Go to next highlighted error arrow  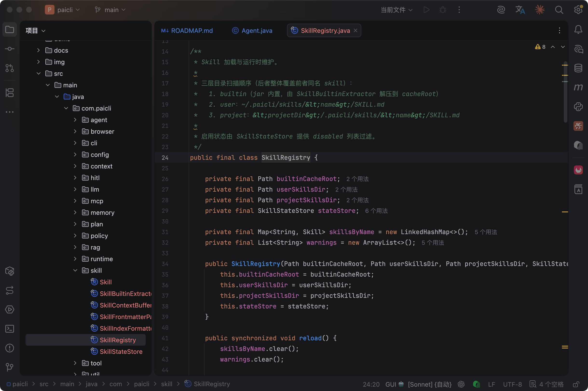click(563, 47)
